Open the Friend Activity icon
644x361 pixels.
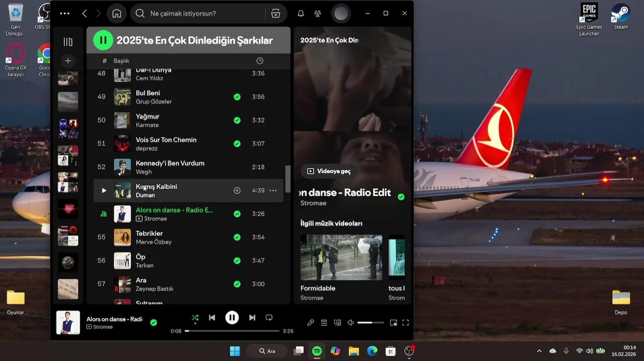pyautogui.click(x=318, y=14)
